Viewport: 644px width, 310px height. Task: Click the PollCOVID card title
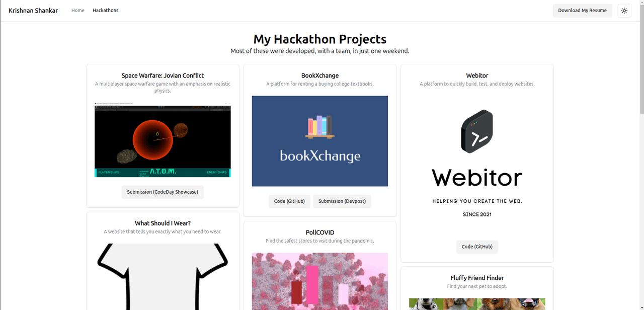tap(320, 232)
